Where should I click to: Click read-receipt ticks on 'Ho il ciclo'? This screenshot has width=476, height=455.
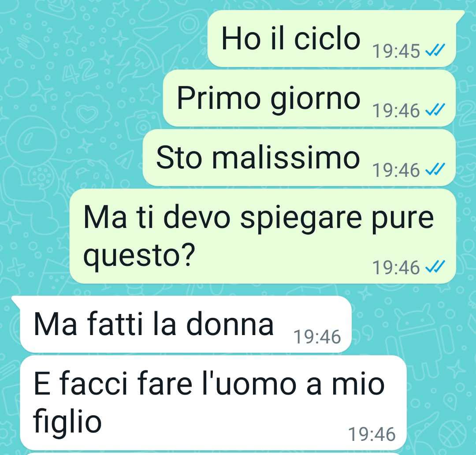pyautogui.click(x=435, y=50)
